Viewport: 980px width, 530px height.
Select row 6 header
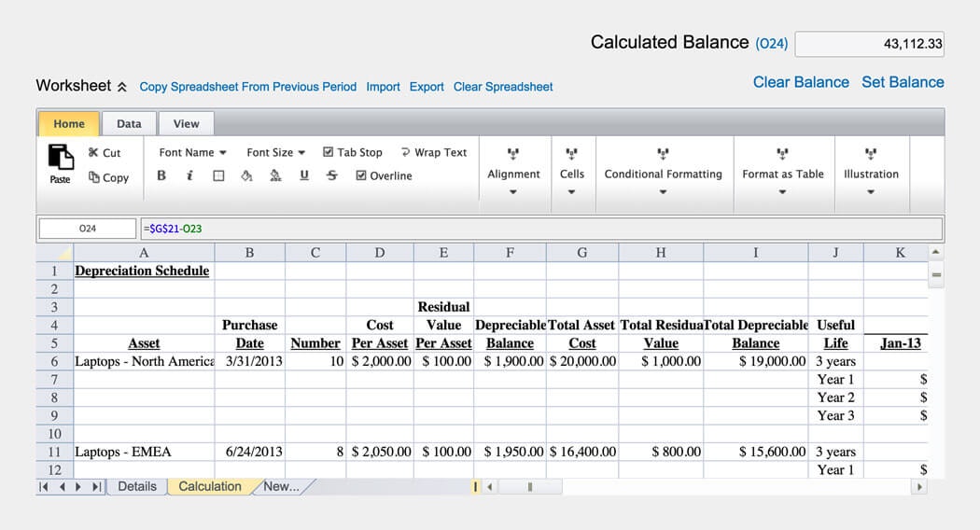[x=55, y=361]
